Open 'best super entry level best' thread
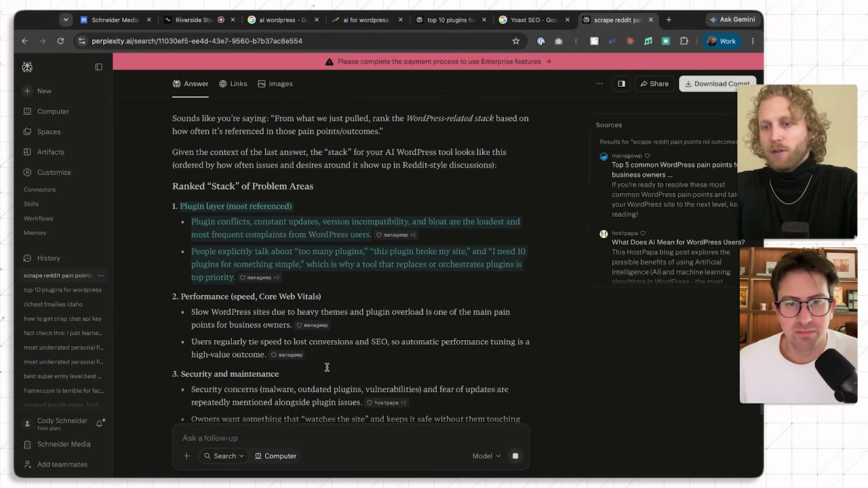868x488 pixels. pyautogui.click(x=62, y=376)
